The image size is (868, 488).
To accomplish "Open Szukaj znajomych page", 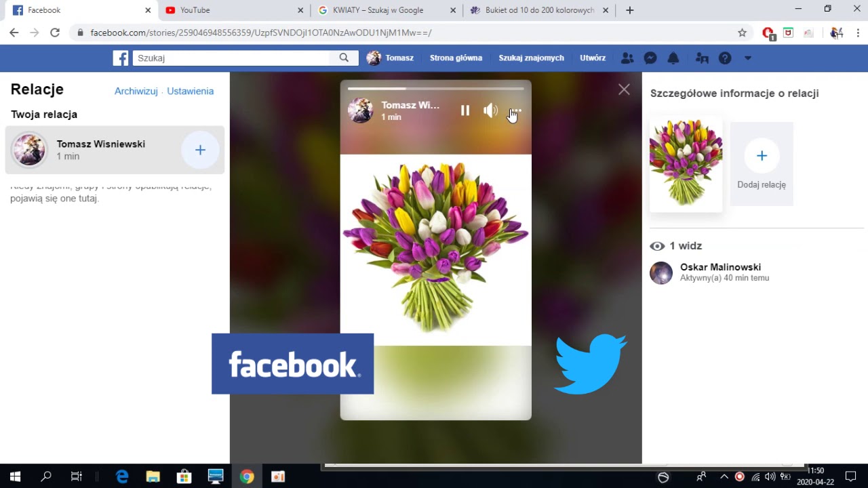I will (531, 58).
